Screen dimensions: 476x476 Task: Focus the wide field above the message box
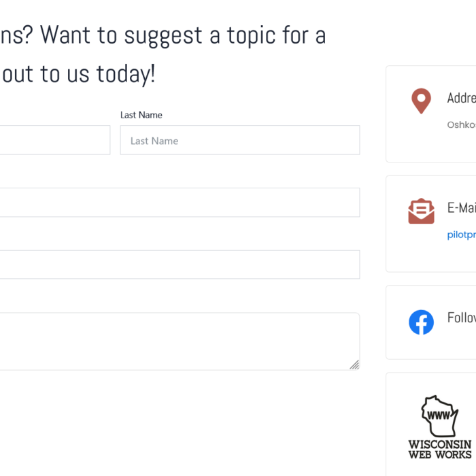point(180,265)
